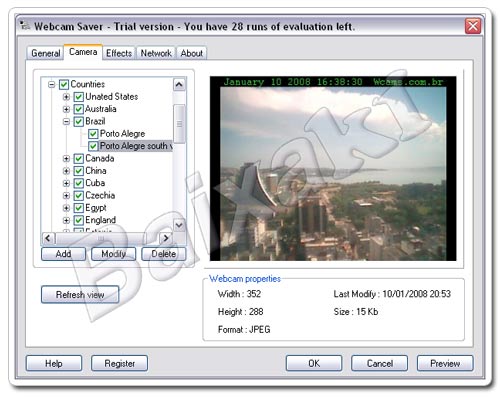This screenshot has width=500, height=397.
Task: Open the Network tab
Action: (156, 53)
